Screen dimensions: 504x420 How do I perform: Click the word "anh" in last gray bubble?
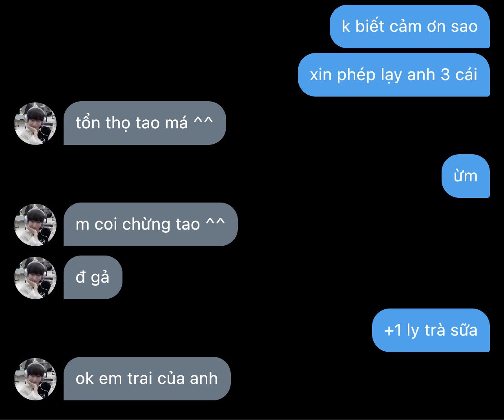tap(204, 378)
